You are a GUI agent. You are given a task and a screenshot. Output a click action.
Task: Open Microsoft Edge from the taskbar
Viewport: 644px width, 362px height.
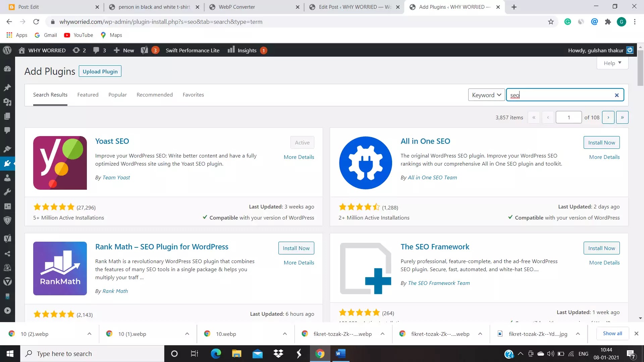(x=216, y=354)
